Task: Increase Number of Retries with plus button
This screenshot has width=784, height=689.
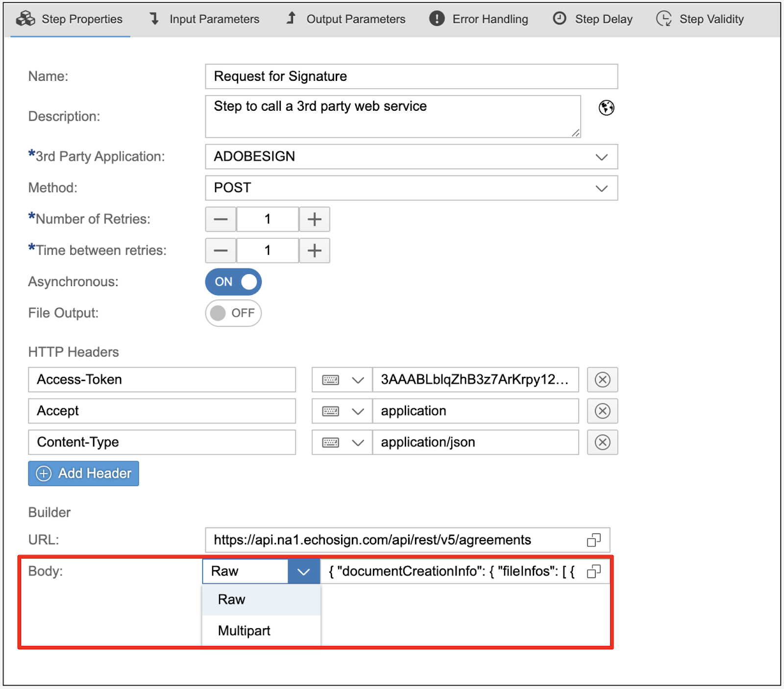Action: (315, 219)
